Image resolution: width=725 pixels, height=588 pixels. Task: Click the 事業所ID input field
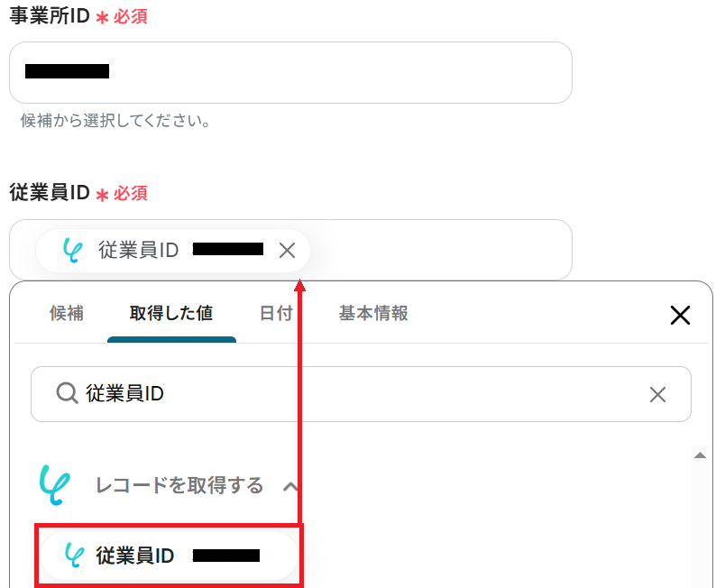[x=291, y=72]
